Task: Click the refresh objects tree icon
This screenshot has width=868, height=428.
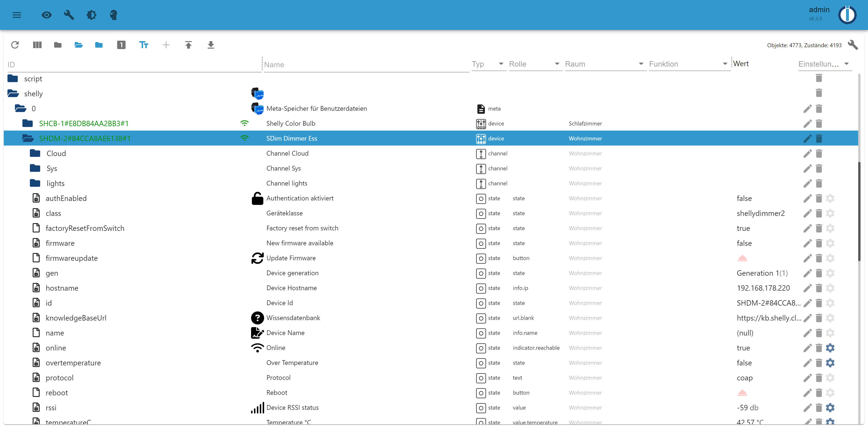Action: (x=15, y=45)
